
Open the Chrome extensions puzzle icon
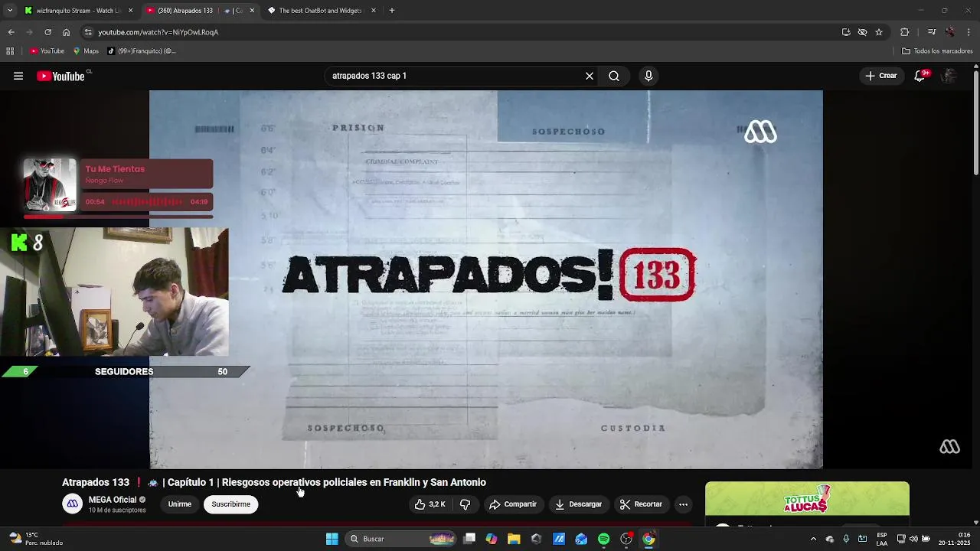[x=905, y=32]
